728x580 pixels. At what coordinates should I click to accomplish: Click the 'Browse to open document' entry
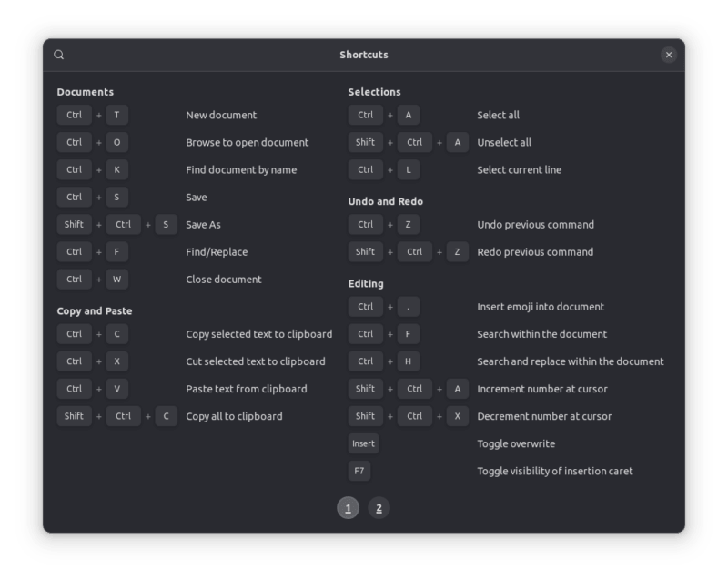[247, 142]
